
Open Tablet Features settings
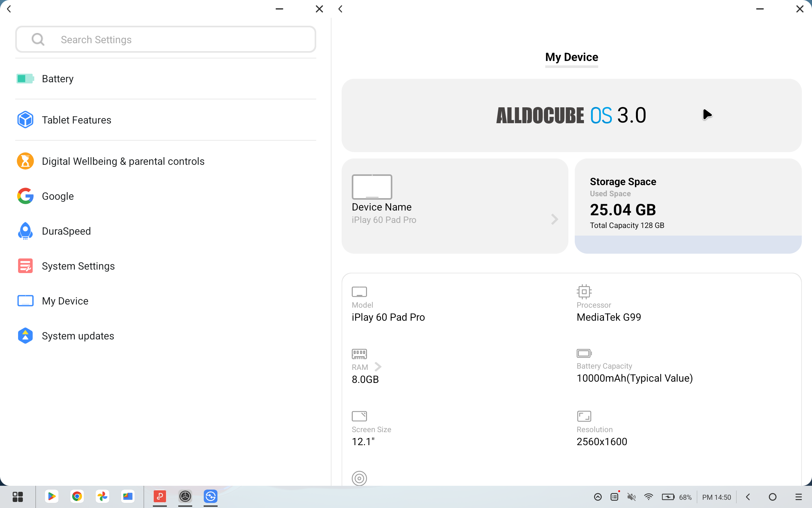(166, 120)
